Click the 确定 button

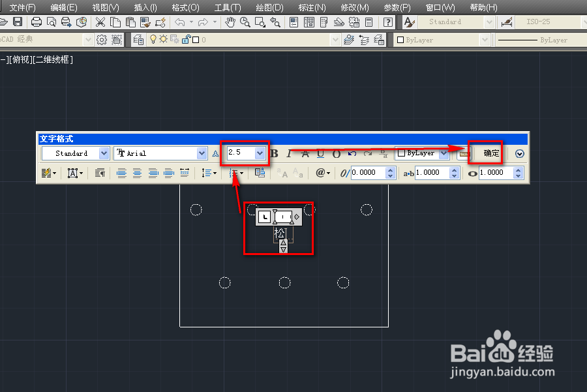(491, 153)
